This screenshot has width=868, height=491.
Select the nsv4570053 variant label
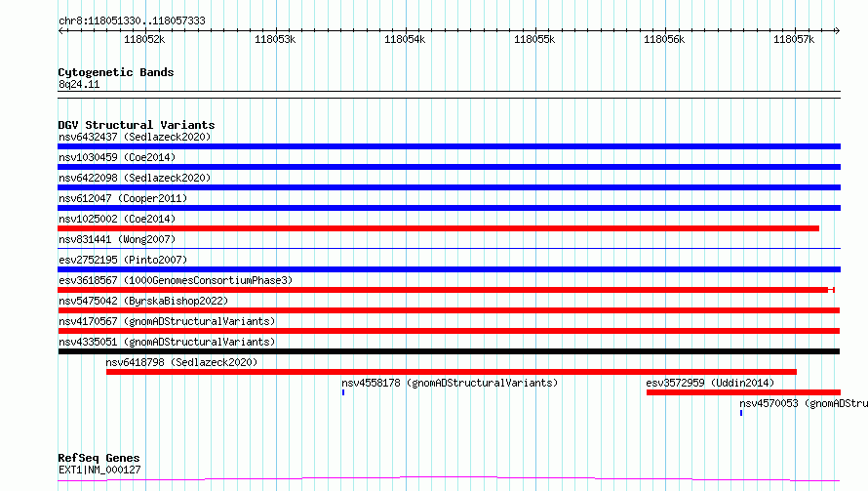tap(804, 403)
